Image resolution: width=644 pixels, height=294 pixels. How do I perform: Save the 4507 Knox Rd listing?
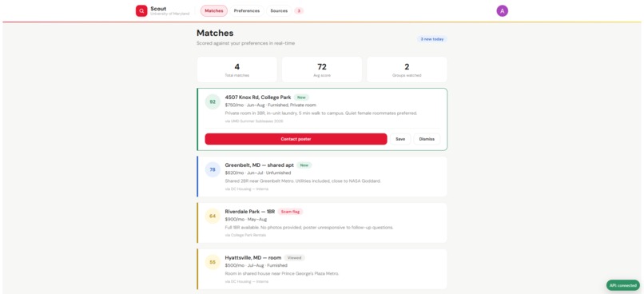click(400, 139)
